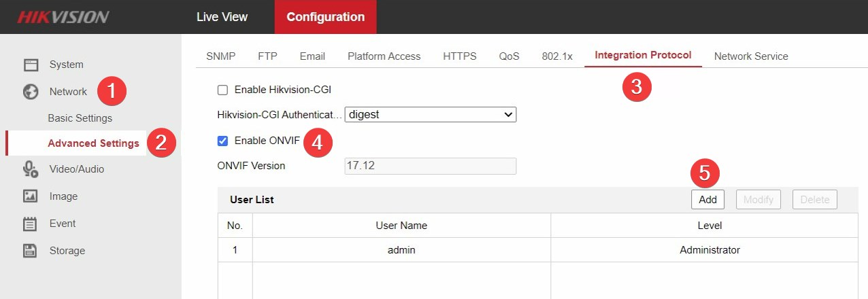Screen dimensions: 868x299
Task: Select the admin row in User List
Action: 401,250
